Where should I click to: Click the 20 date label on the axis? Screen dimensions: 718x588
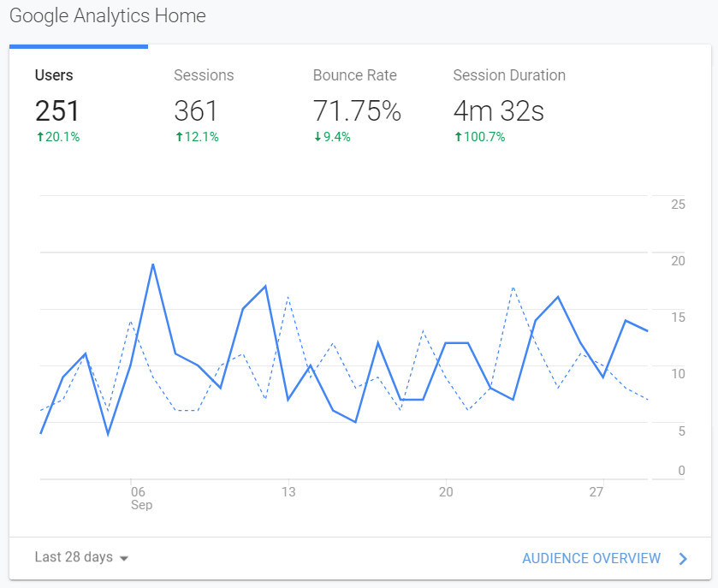tap(446, 492)
